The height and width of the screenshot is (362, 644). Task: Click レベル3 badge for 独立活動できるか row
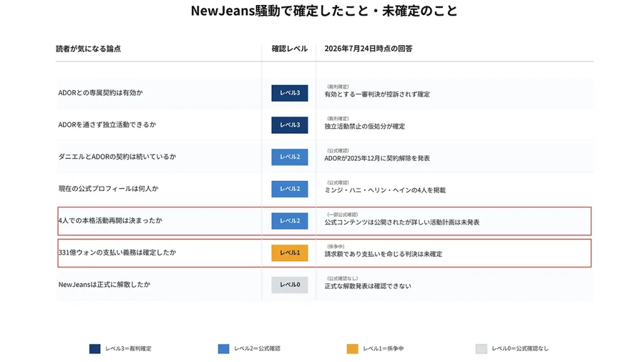[289, 125]
